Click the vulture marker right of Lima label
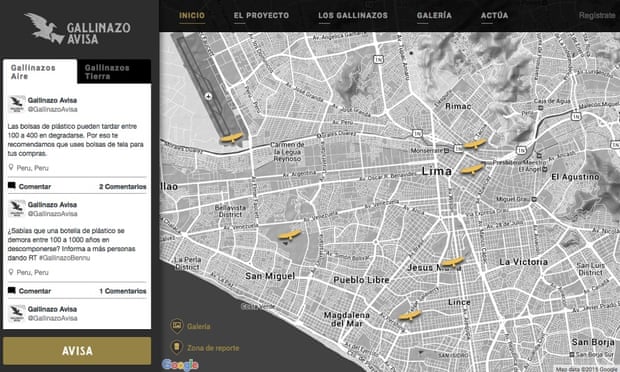 (x=472, y=169)
